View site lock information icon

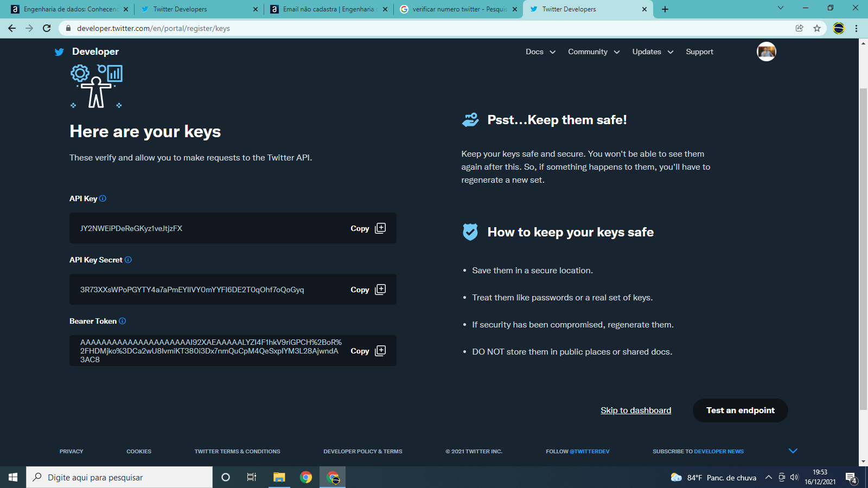[x=68, y=28]
